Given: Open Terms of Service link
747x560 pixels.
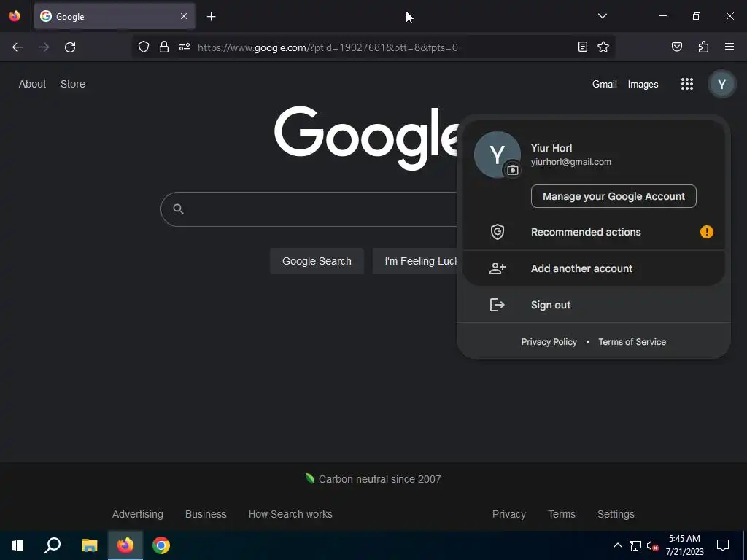Looking at the screenshot, I should click(632, 342).
